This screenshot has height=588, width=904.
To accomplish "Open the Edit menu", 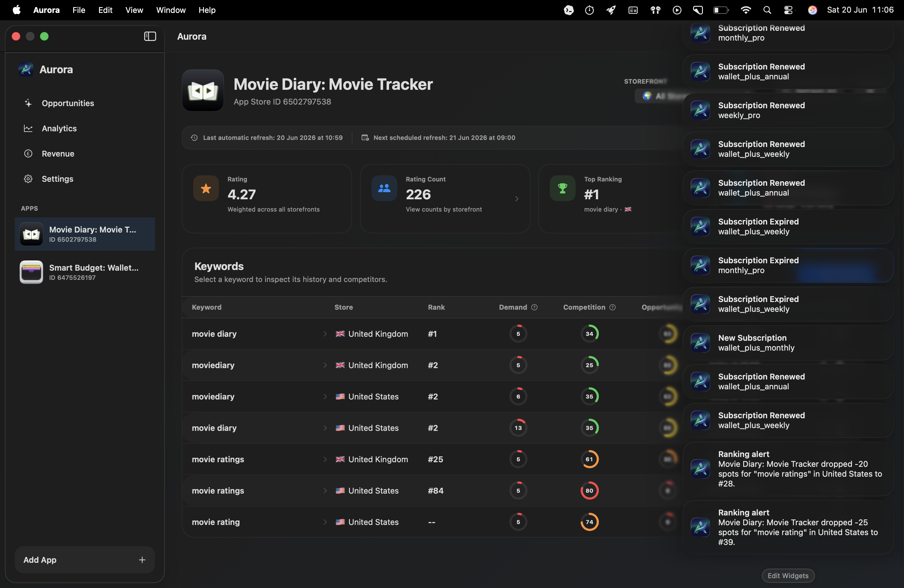I will point(105,10).
